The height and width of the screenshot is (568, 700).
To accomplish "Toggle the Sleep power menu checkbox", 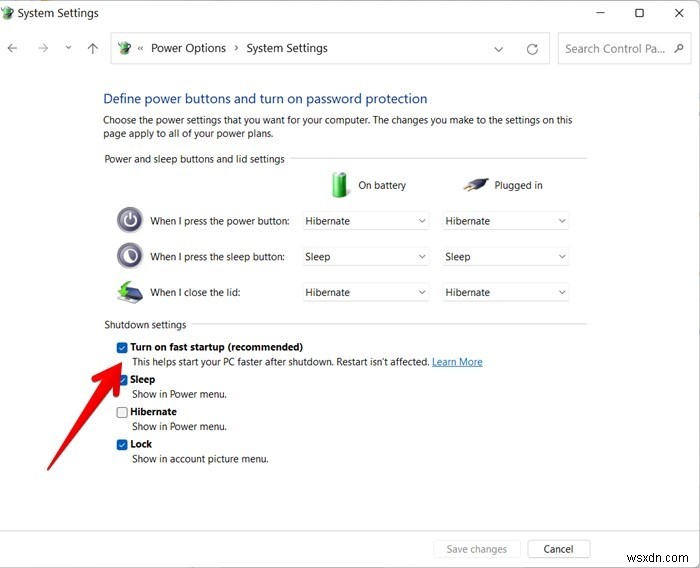I will 123,380.
